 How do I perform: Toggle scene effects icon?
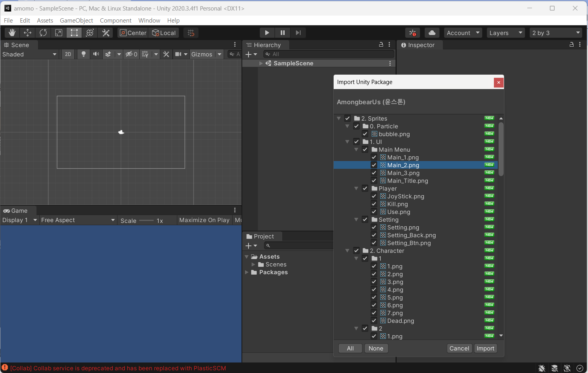point(108,54)
